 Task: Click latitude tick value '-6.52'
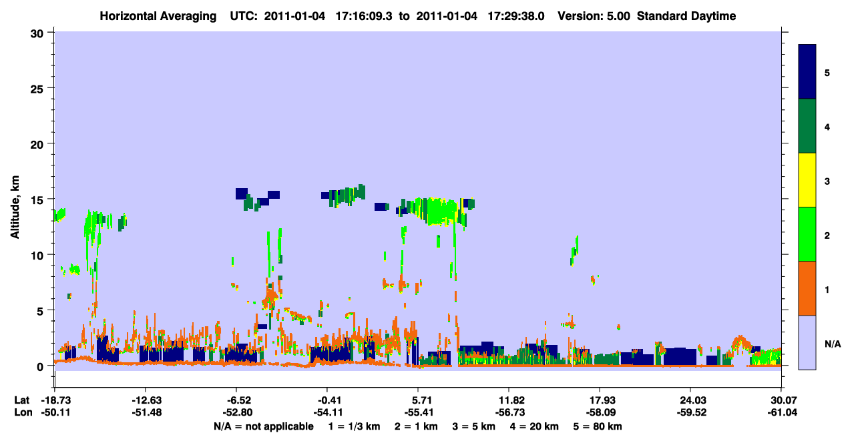click(x=238, y=400)
